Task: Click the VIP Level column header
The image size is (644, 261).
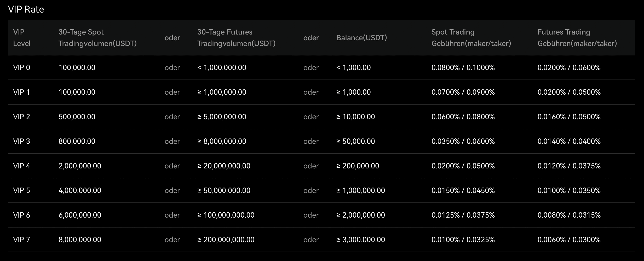Action: [x=22, y=38]
